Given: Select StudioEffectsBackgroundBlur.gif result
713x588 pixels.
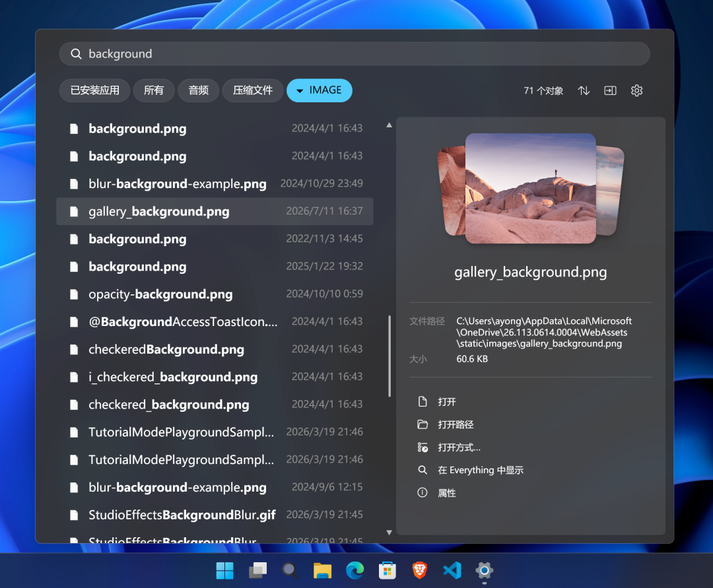Looking at the screenshot, I should coord(215,515).
